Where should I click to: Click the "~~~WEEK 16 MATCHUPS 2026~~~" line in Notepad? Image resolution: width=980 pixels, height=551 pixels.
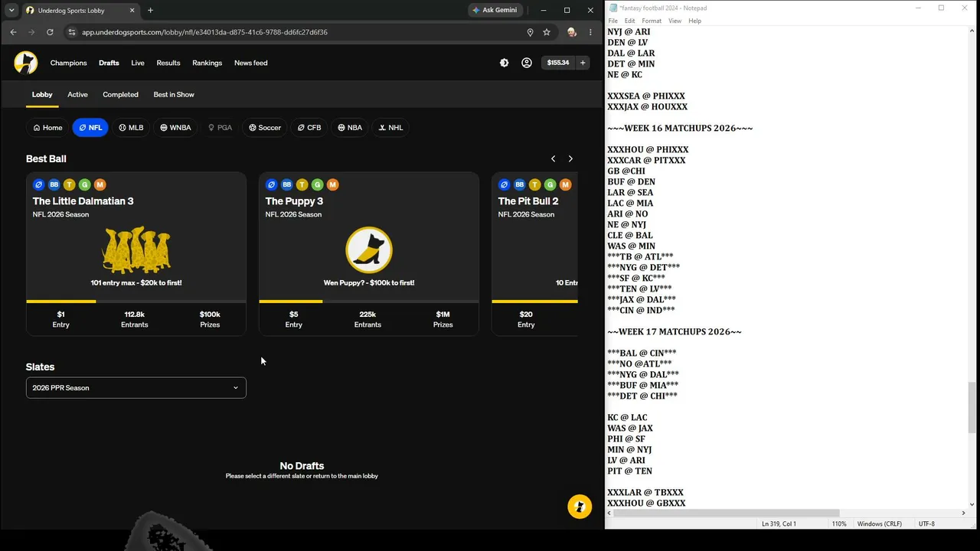[680, 128]
